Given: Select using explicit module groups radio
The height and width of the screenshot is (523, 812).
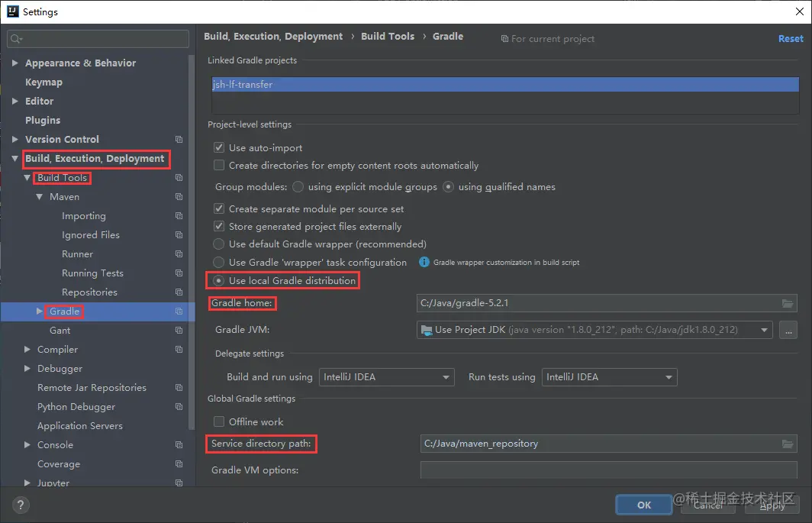Looking at the screenshot, I should [298, 186].
